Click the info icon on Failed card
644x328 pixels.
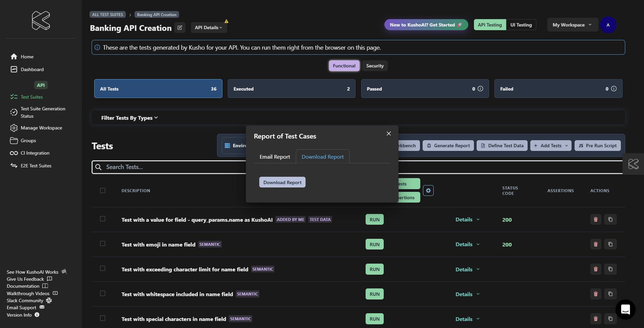(614, 89)
